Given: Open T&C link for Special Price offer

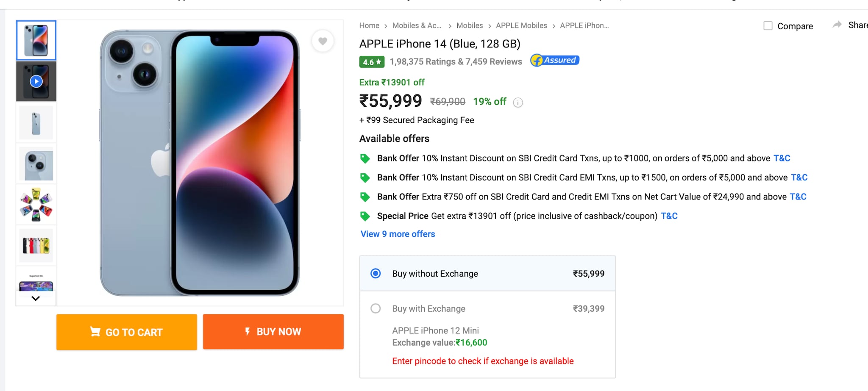Looking at the screenshot, I should pyautogui.click(x=669, y=216).
